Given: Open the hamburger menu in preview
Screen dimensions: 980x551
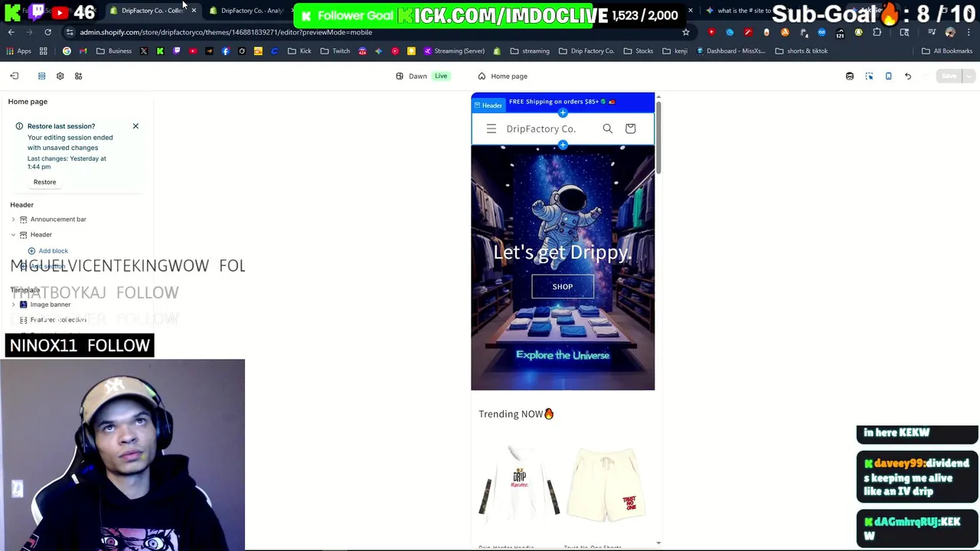Looking at the screenshot, I should tap(492, 129).
